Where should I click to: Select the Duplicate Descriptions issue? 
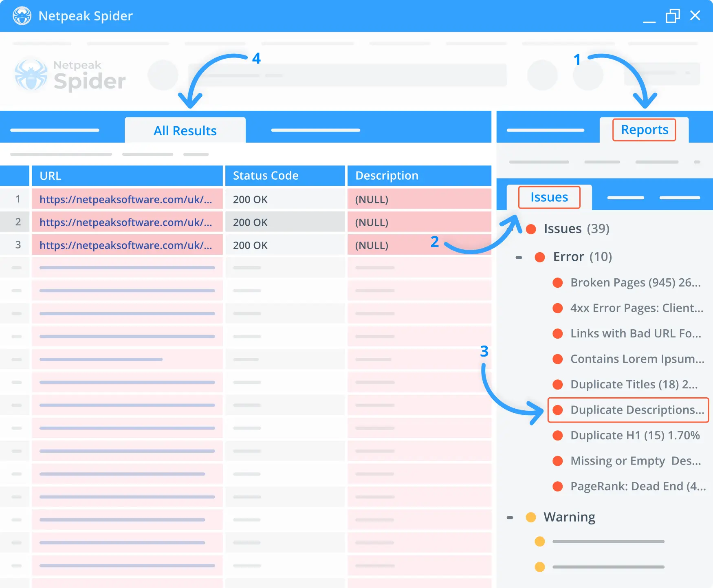[x=628, y=410]
